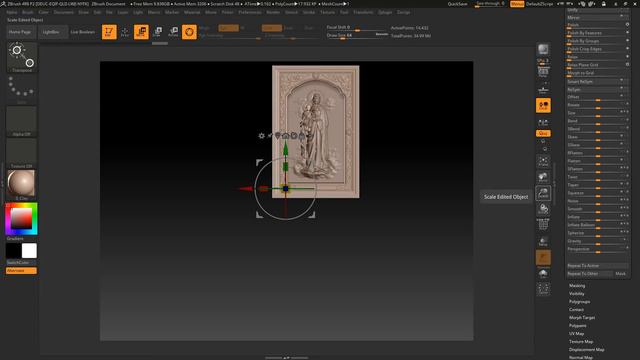Screen dimensions: 640x360
Task: Click gizmo go-to-unmasked-center location icon
Action: tap(278, 136)
